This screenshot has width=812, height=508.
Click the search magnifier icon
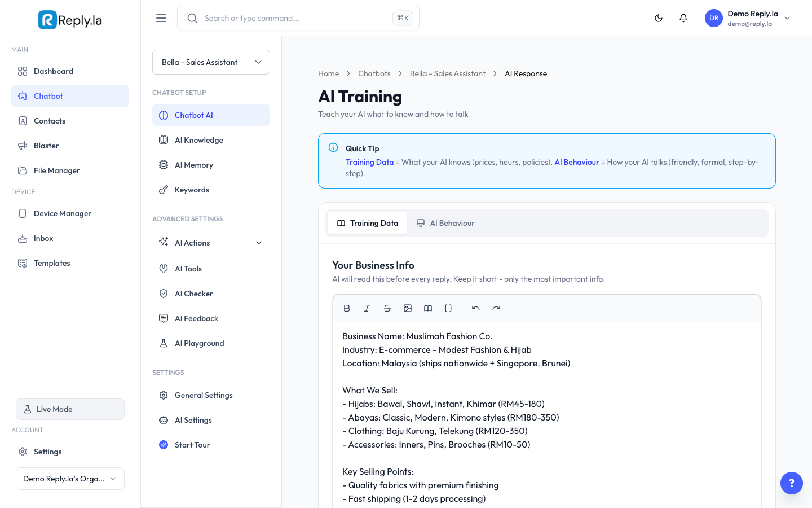[192, 18]
